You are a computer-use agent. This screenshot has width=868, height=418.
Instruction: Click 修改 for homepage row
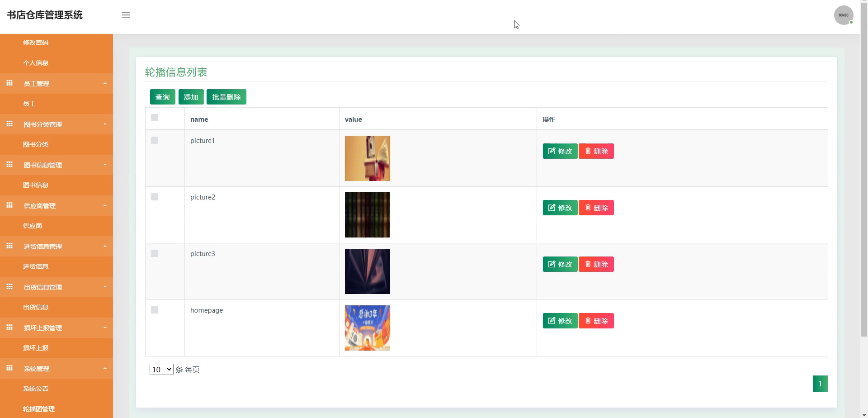point(560,321)
